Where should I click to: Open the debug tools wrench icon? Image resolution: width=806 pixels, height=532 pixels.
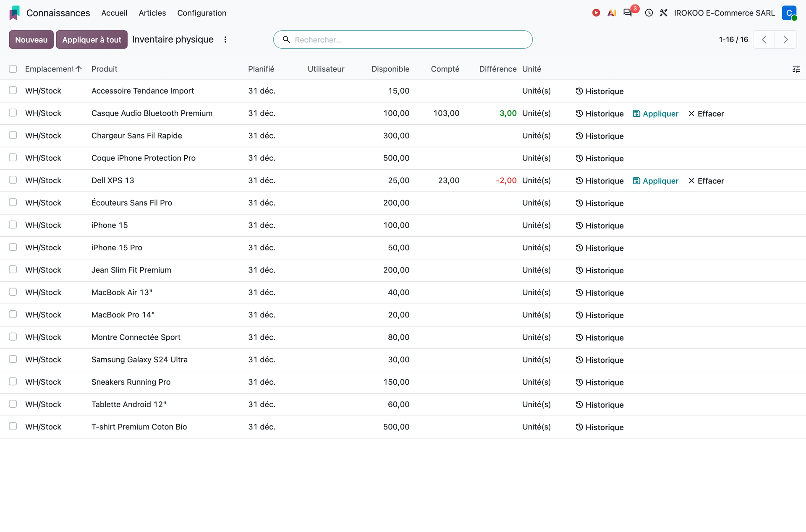pyautogui.click(x=664, y=13)
